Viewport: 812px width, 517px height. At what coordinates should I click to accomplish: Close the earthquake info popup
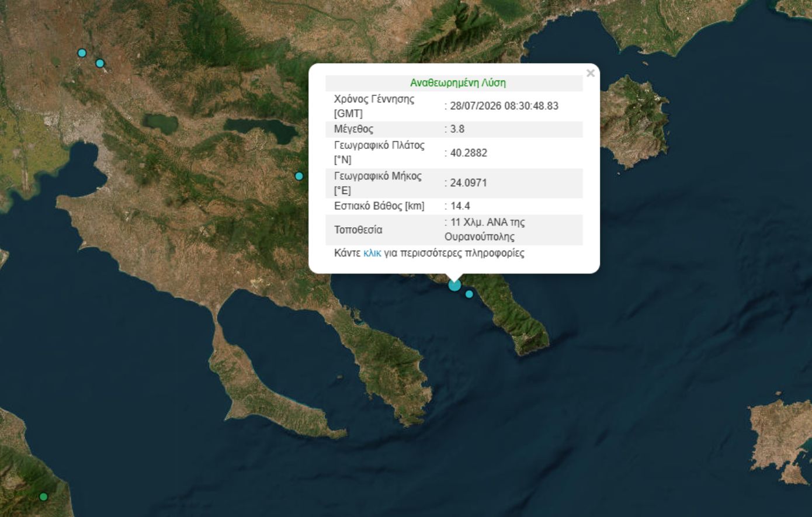591,73
